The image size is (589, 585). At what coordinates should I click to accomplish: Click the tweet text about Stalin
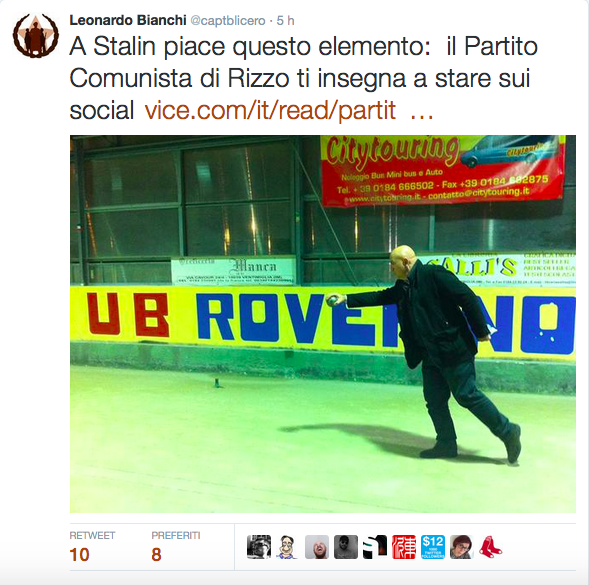tap(304, 78)
